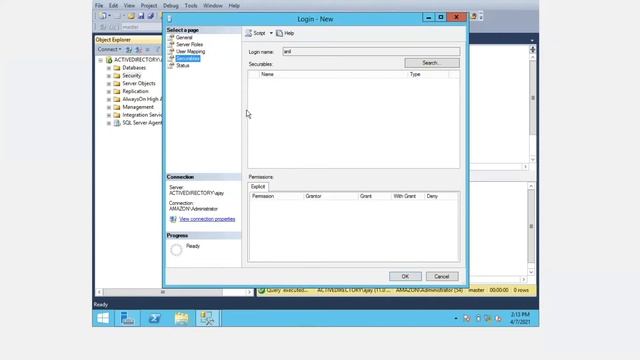Collapse the ACTIVEDIRECTORY server root node
640x360 pixels.
pos(101,60)
